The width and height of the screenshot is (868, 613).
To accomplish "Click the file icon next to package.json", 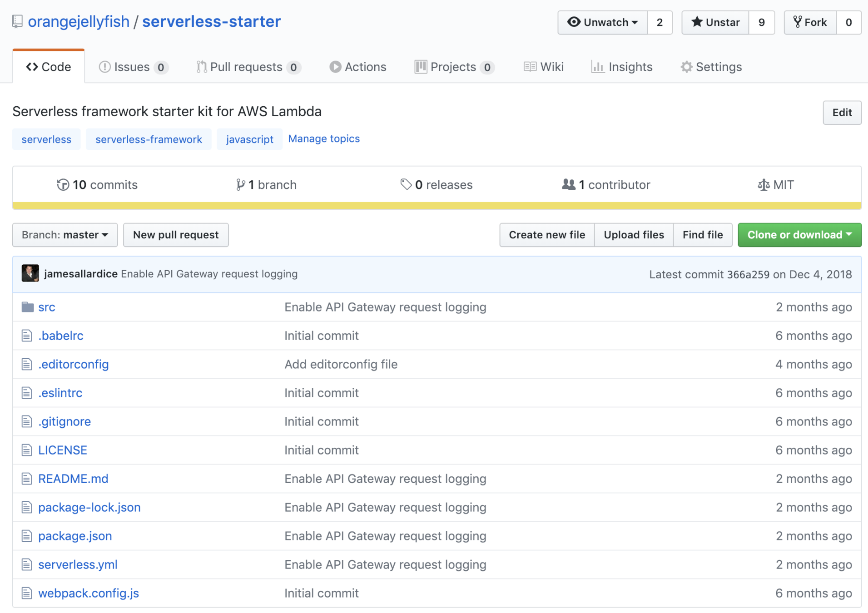I will tap(27, 536).
